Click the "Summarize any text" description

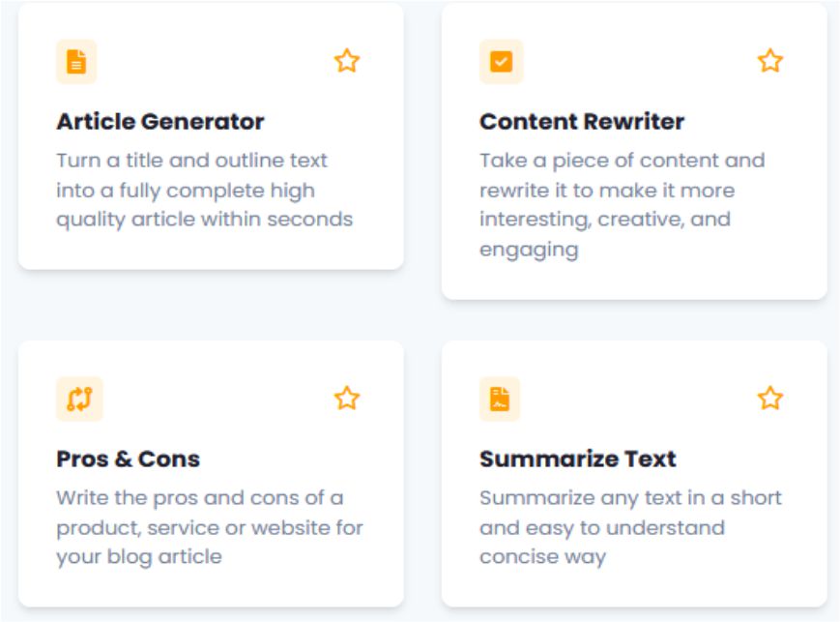pyautogui.click(x=629, y=527)
